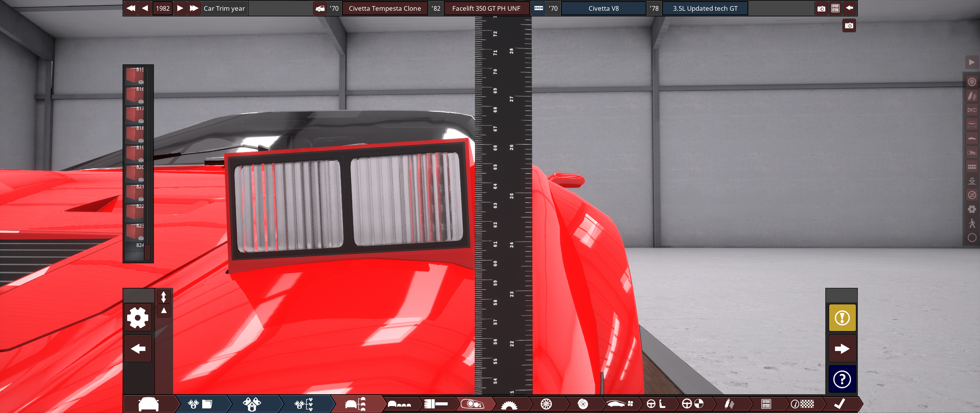Toggle chassis view in right sidebar

[972, 110]
